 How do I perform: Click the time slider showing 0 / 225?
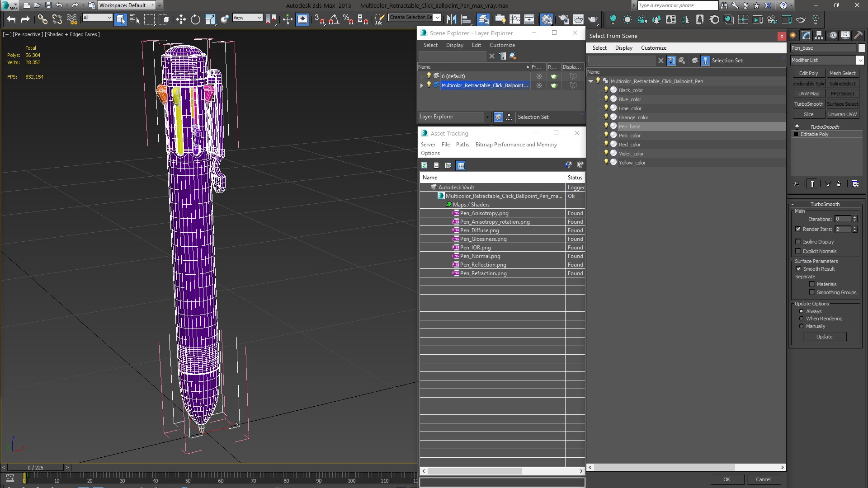[x=36, y=468]
